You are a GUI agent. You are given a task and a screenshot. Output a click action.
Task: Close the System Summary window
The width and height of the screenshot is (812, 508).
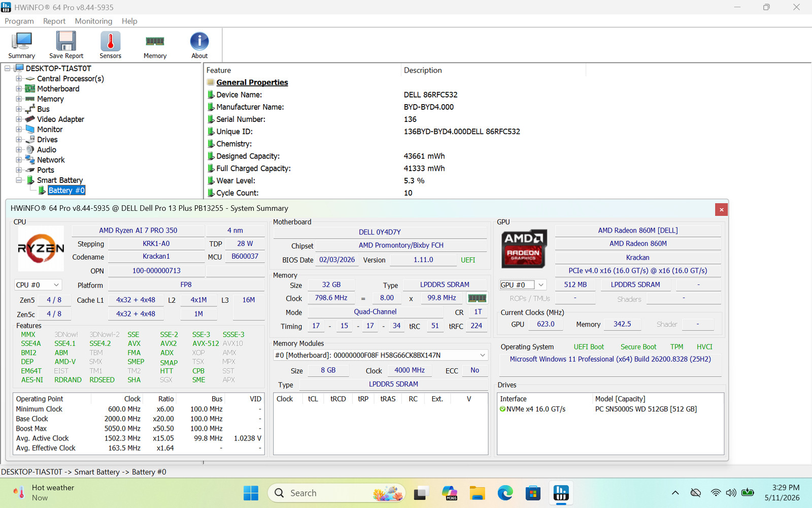(x=721, y=209)
